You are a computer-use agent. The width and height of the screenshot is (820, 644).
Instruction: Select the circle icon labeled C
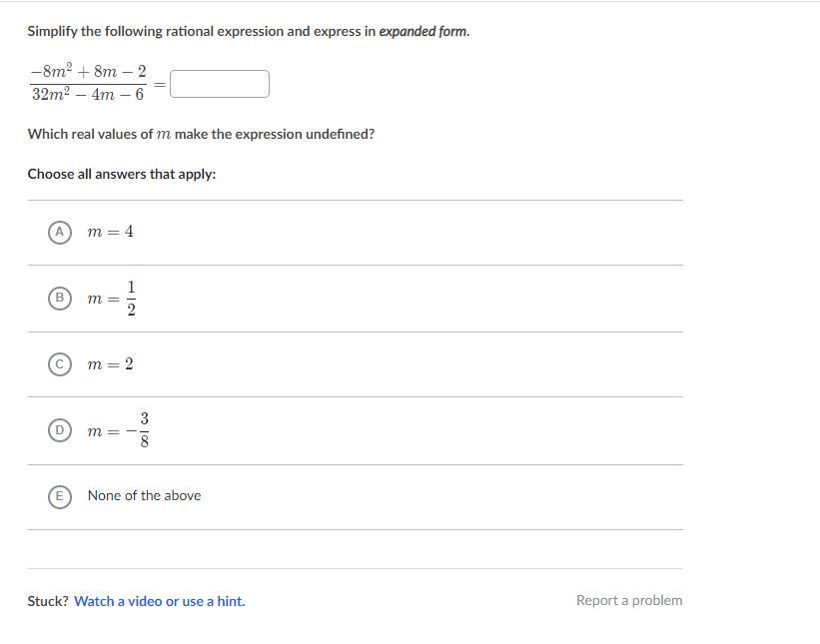[x=60, y=364]
